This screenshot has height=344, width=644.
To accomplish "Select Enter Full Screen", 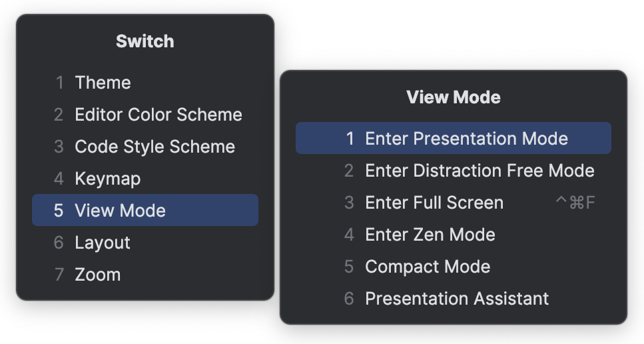I will 434,203.
